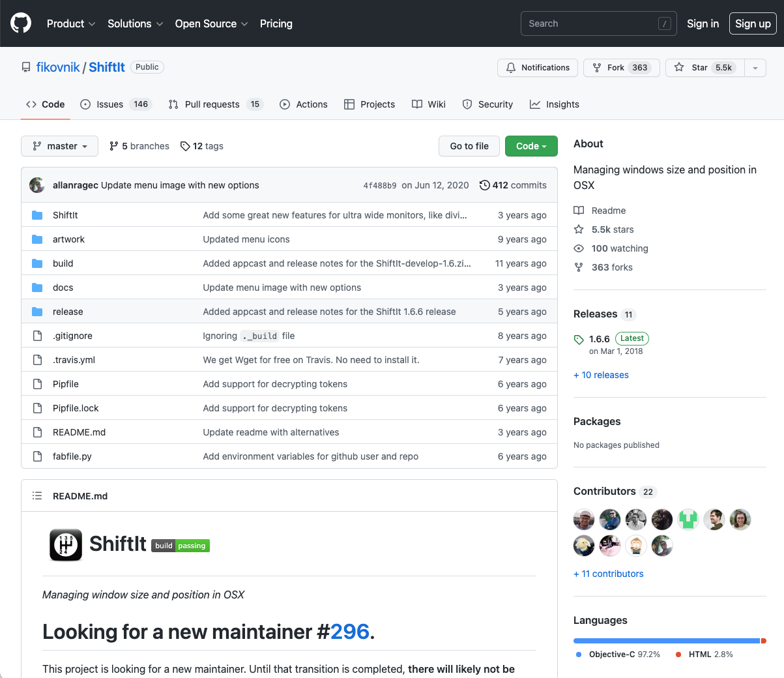This screenshot has height=678, width=784.
Task: Click the Sign up button
Action: pos(753,23)
